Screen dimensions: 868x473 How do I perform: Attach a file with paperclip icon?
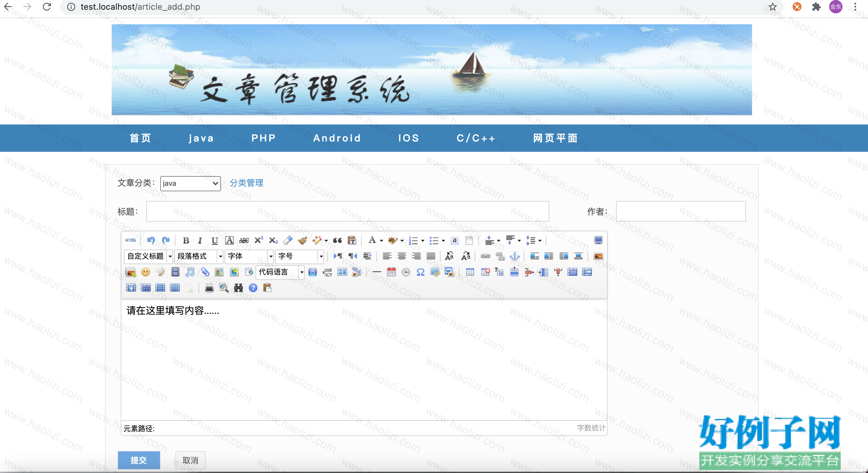point(205,272)
